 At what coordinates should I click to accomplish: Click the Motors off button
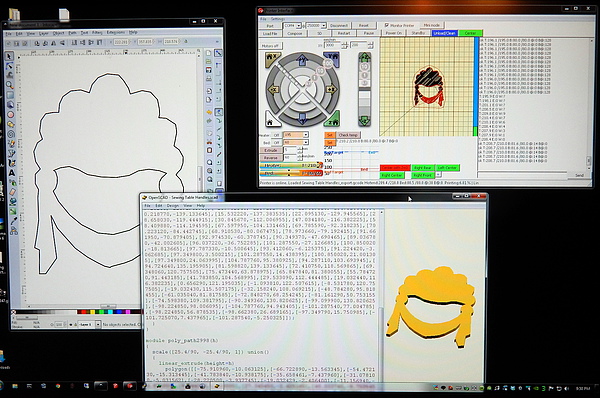[271, 46]
